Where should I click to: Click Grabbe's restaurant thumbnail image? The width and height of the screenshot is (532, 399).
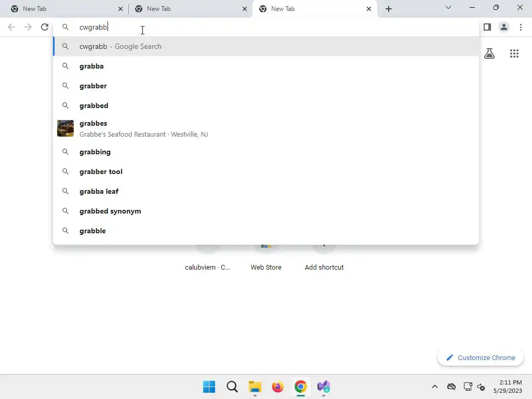pos(65,128)
